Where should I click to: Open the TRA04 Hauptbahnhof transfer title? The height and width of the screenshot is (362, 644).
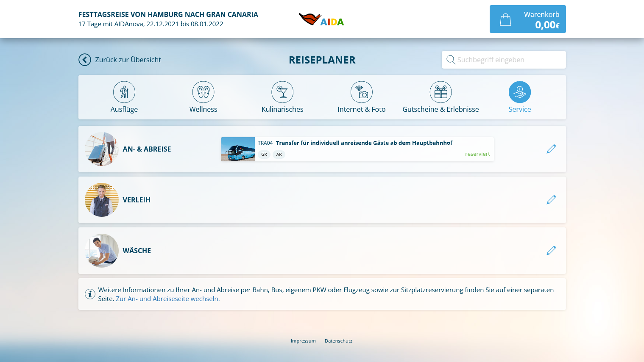point(364,143)
